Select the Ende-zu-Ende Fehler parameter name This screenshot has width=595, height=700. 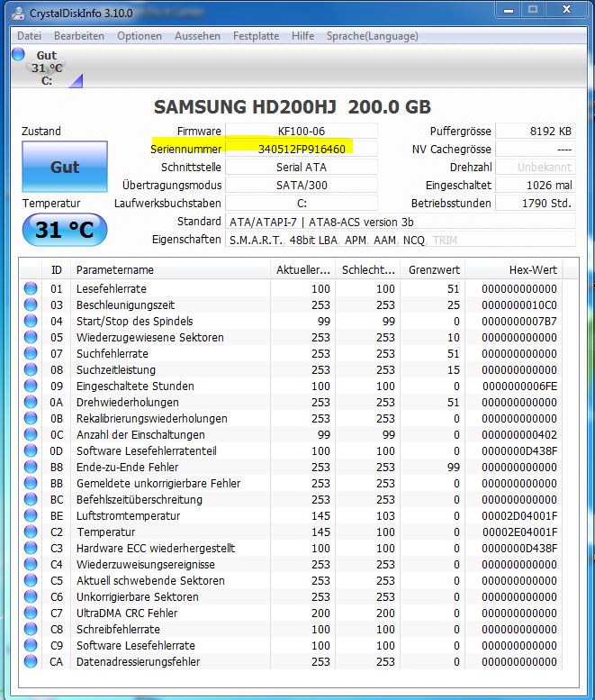[x=127, y=467]
